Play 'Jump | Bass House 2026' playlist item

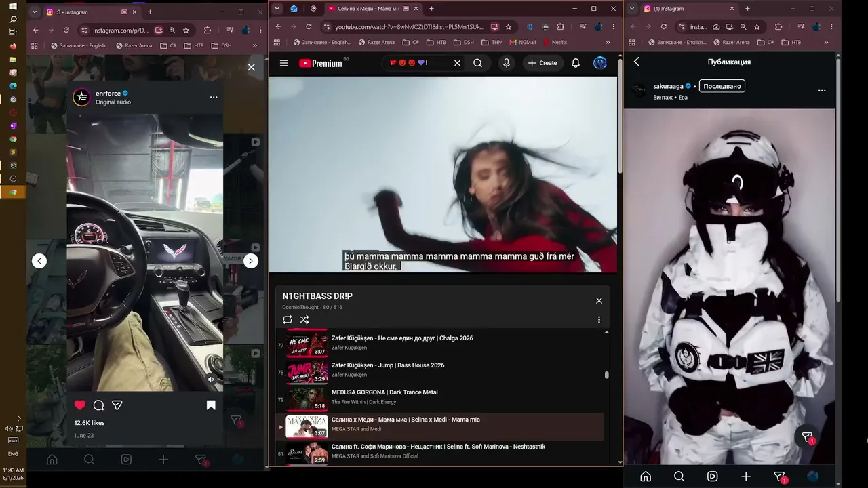[x=439, y=371]
